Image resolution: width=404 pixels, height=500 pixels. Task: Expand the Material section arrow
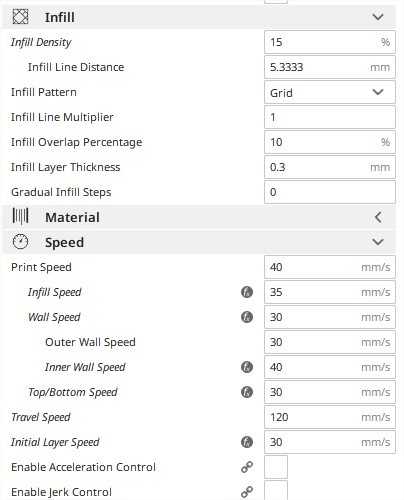(378, 217)
